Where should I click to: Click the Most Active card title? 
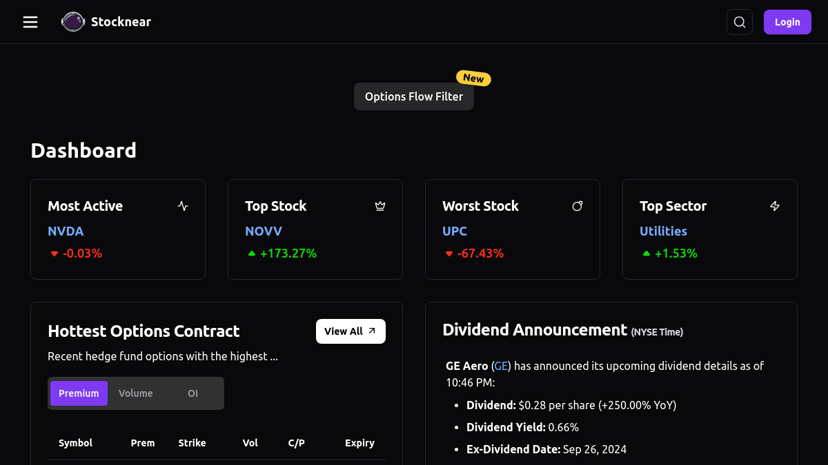coord(85,206)
